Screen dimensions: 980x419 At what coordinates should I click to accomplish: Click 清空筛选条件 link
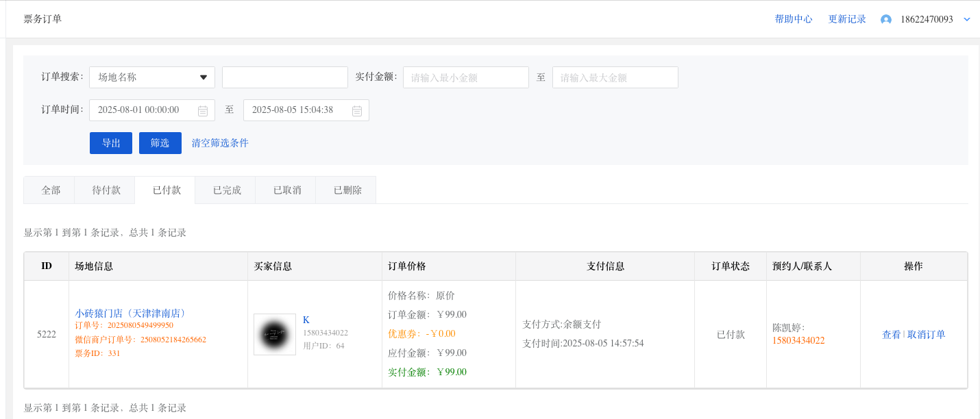220,143
